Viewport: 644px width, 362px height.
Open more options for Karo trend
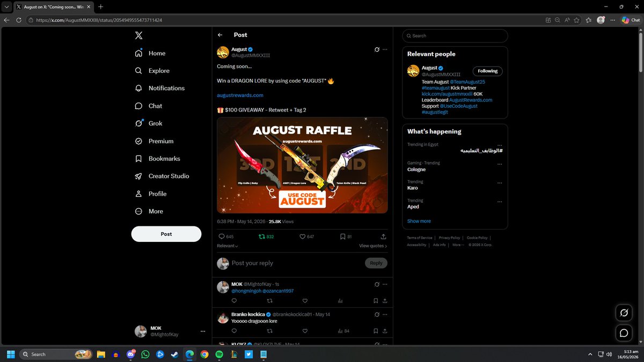[x=500, y=182]
